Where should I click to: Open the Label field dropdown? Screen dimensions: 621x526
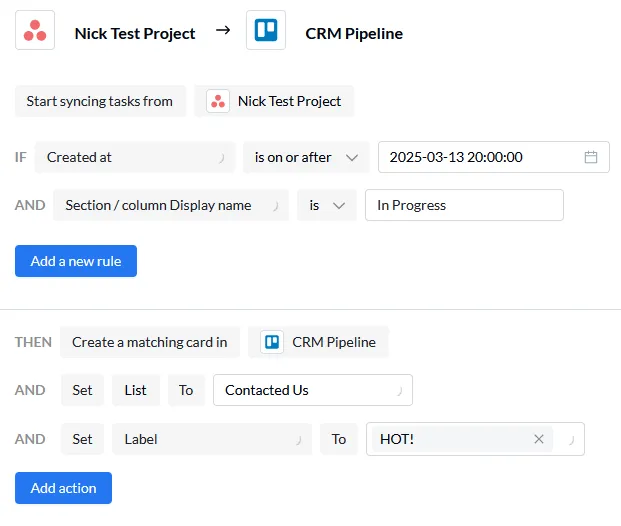coord(210,439)
